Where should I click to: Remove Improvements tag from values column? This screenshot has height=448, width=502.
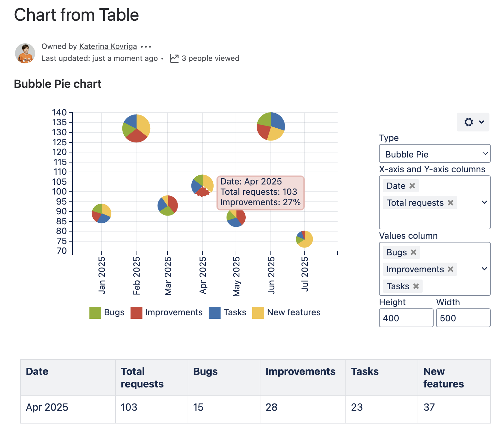click(451, 269)
